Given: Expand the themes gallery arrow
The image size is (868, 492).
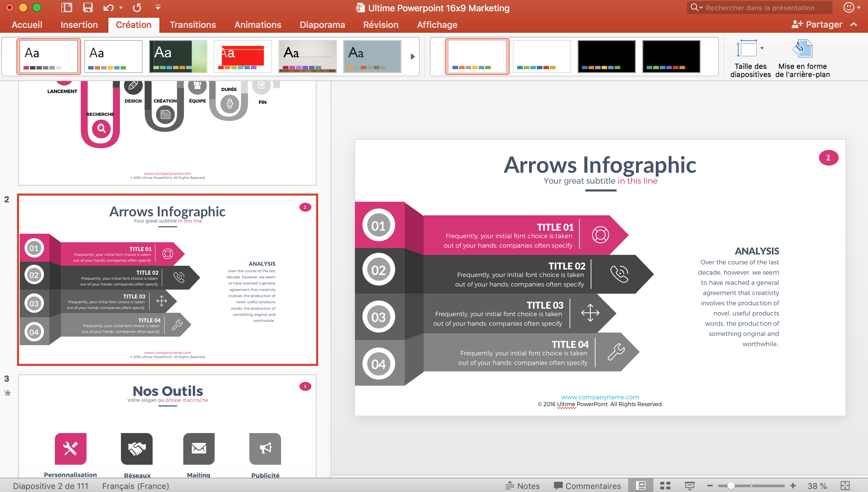Looking at the screenshot, I should click(413, 57).
